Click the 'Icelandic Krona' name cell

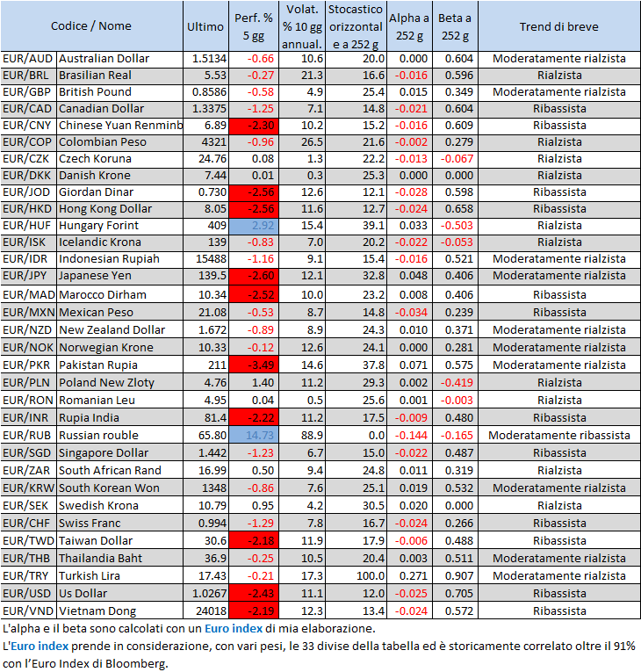tap(120, 242)
